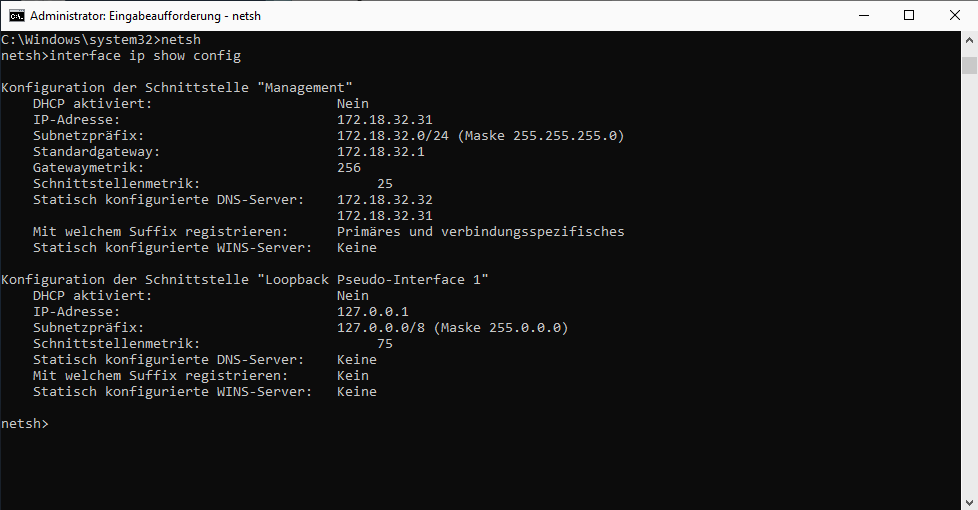Click the Standardgateway value 172.18.32.1
Image resolution: width=978 pixels, height=510 pixels.
click(381, 152)
